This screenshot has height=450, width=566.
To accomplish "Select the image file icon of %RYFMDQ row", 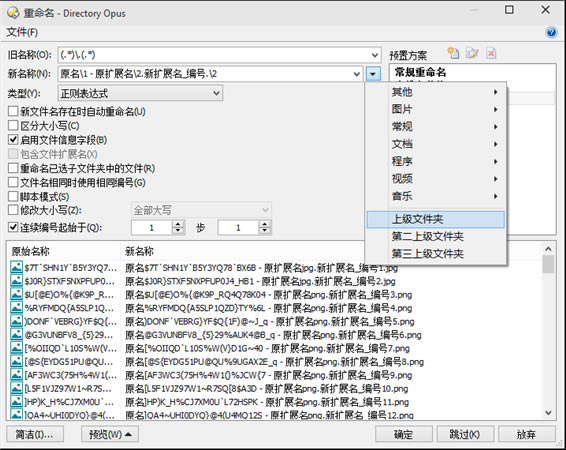I will point(16,307).
